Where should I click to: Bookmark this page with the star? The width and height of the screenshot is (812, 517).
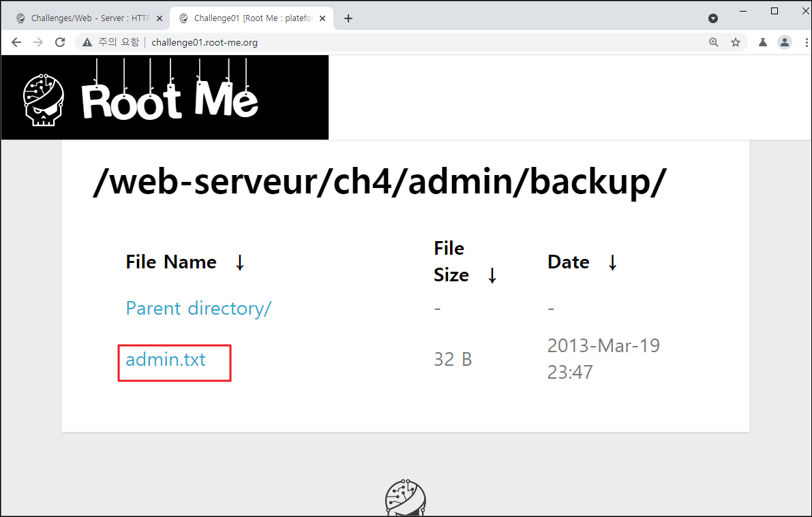tap(736, 42)
